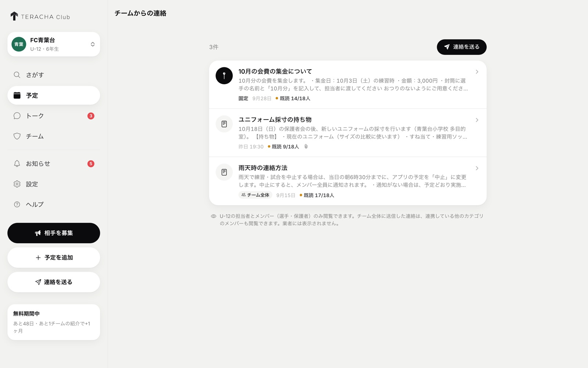The width and height of the screenshot is (588, 368).
Task: Click the plus icon on 予定を追加
Action: (38, 258)
